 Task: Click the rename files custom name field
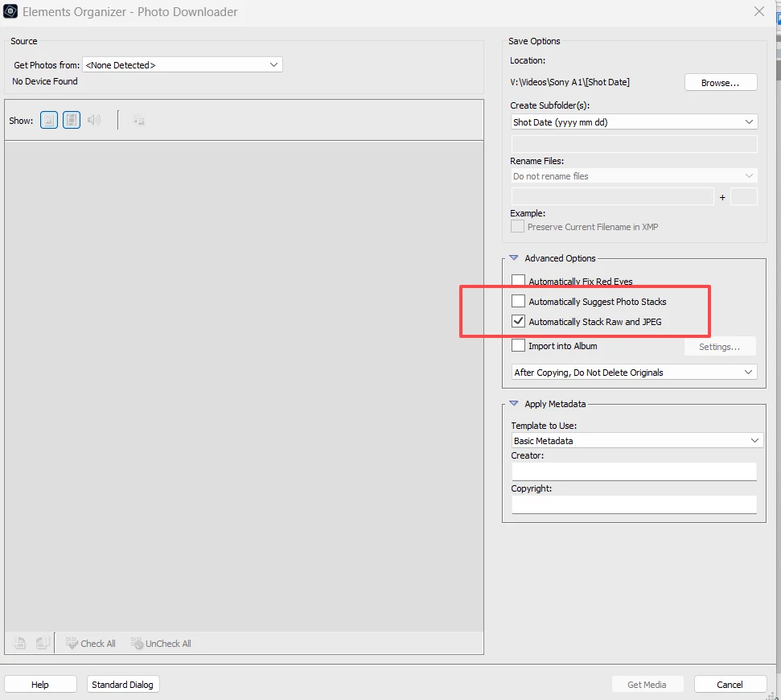click(613, 196)
